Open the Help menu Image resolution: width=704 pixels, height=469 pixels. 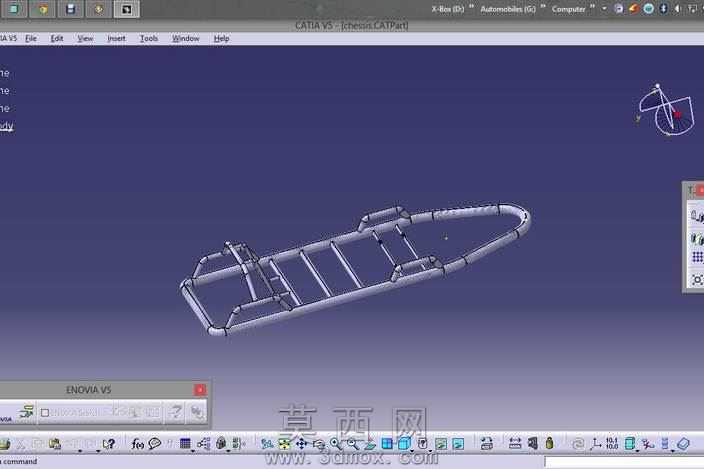point(221,39)
